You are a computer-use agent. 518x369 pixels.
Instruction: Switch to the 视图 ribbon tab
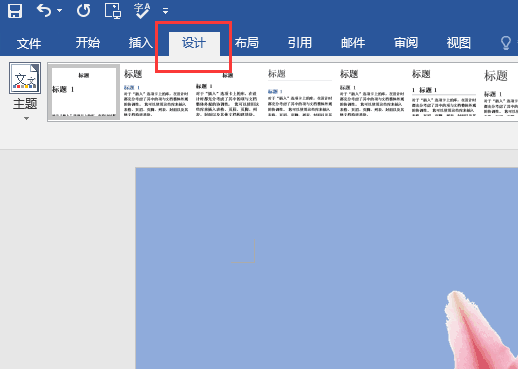point(459,43)
